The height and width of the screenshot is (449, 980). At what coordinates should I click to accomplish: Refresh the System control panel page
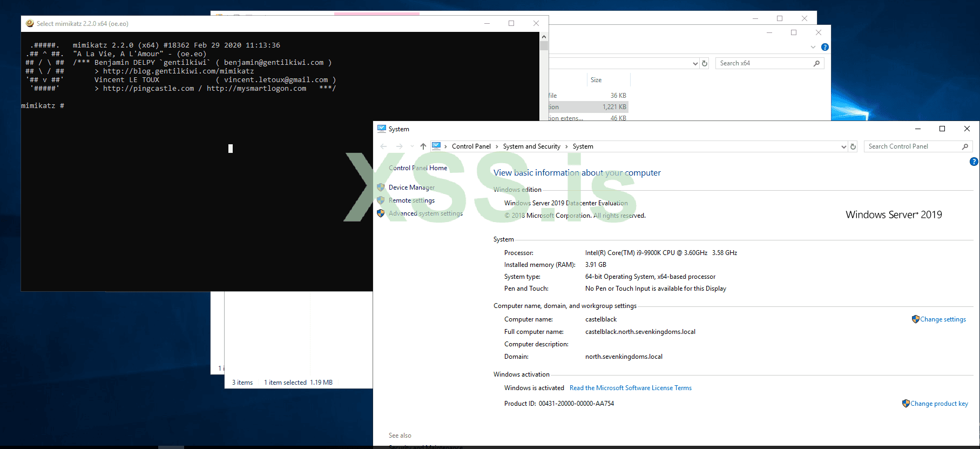853,146
